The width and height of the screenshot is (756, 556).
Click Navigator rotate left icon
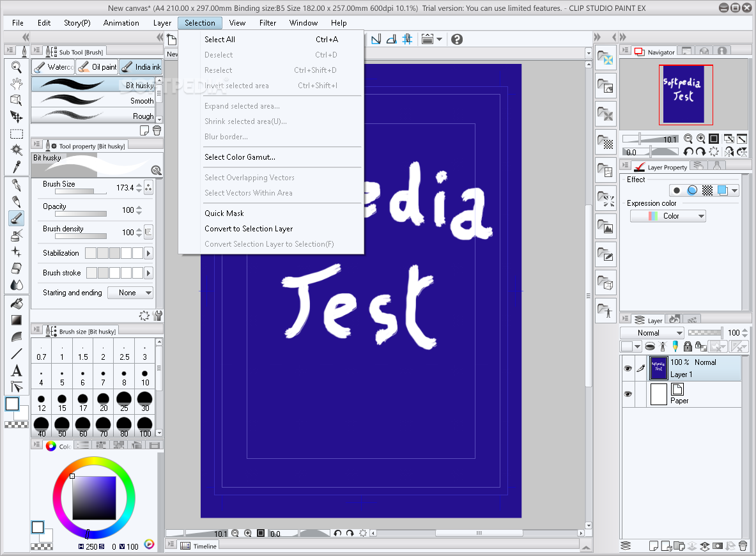pyautogui.click(x=688, y=152)
